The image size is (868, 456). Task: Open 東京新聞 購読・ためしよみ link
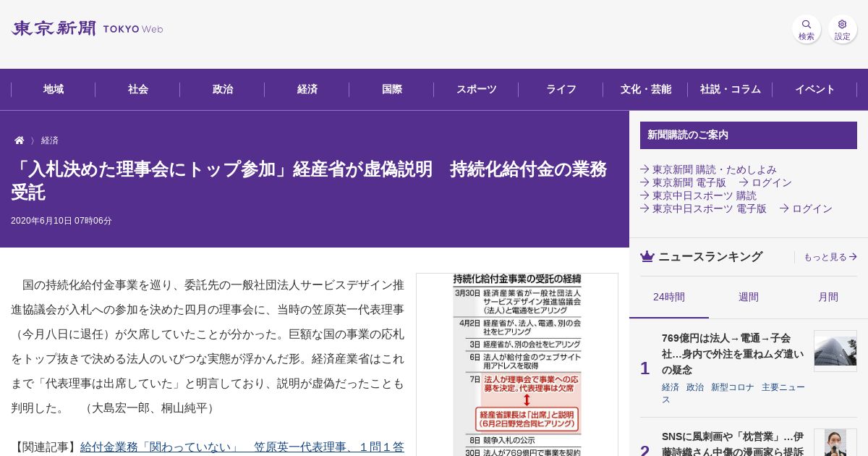click(x=708, y=169)
